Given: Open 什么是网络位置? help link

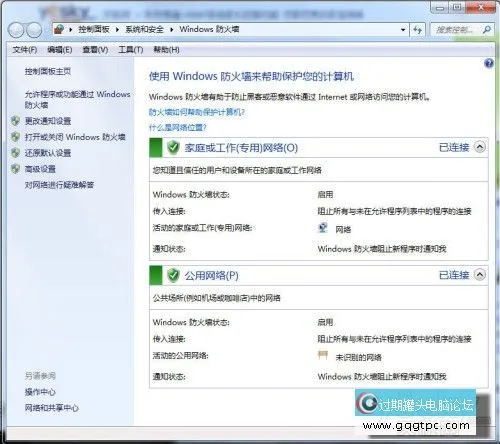Looking at the screenshot, I should point(178,127).
